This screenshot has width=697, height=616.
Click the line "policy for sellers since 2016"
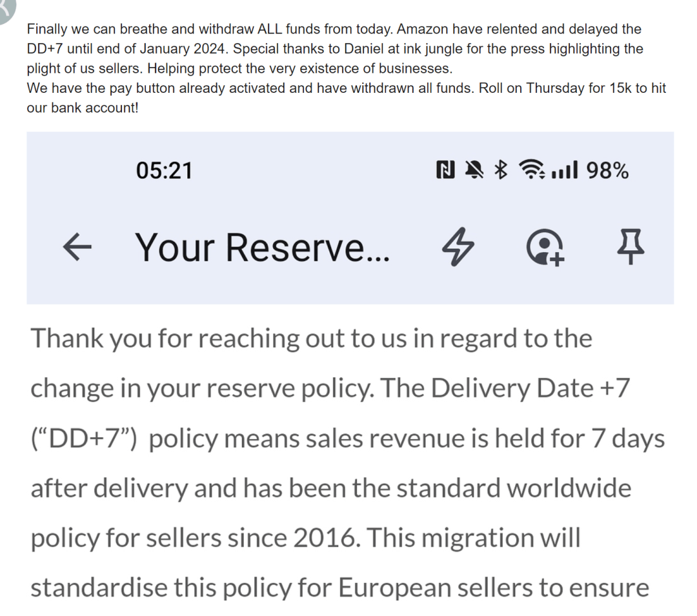point(305,538)
